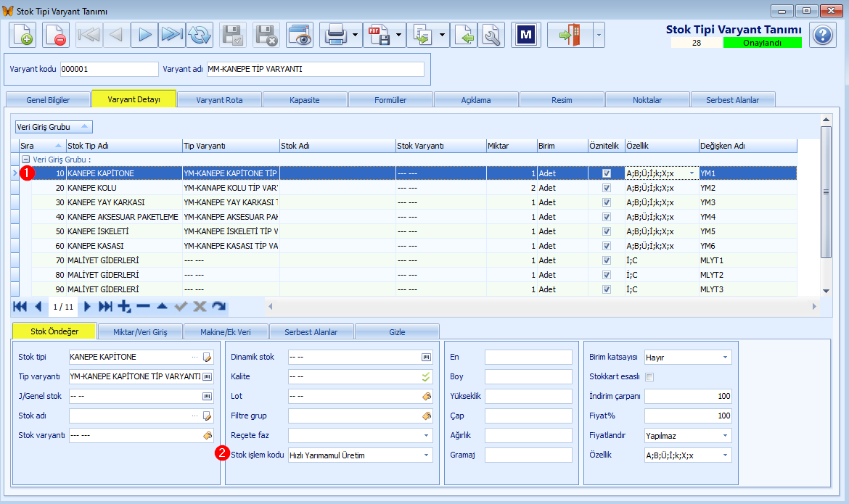Toggle Öznitelik checkbox for KANEPE KASASI row

click(x=607, y=246)
